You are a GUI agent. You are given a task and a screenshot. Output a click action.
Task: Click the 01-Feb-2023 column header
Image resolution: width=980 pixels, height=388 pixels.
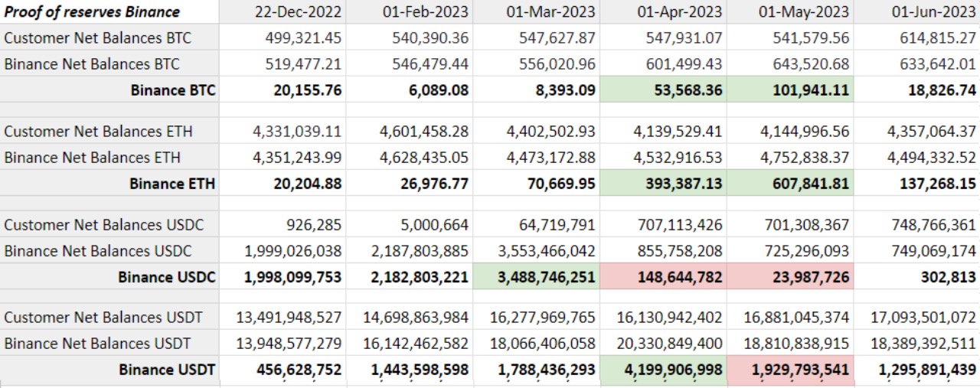click(x=409, y=12)
